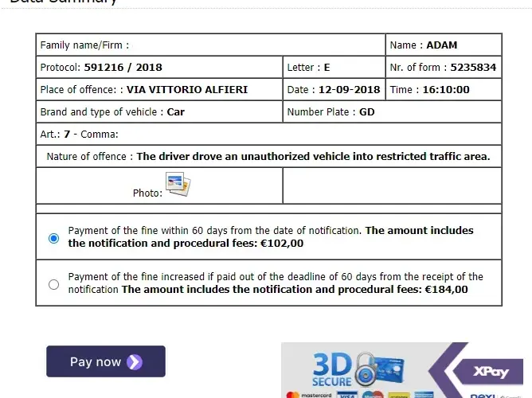Select the €102,00 payment radio button
This screenshot has height=398, width=532.
point(53,238)
